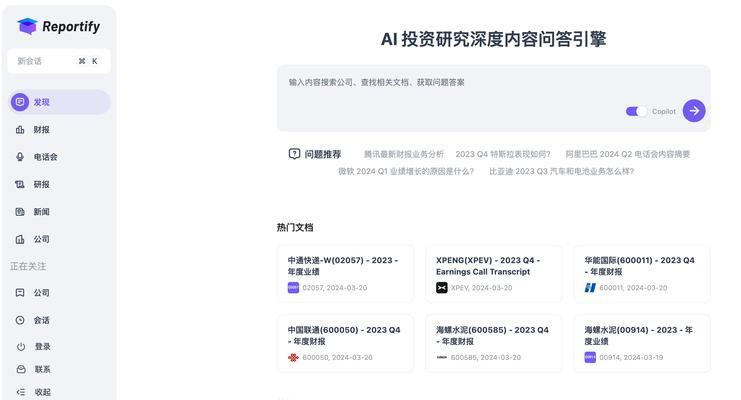Image resolution: width=741 pixels, height=400 pixels.
Task: Click the Reportify logo icon
Action: click(27, 26)
